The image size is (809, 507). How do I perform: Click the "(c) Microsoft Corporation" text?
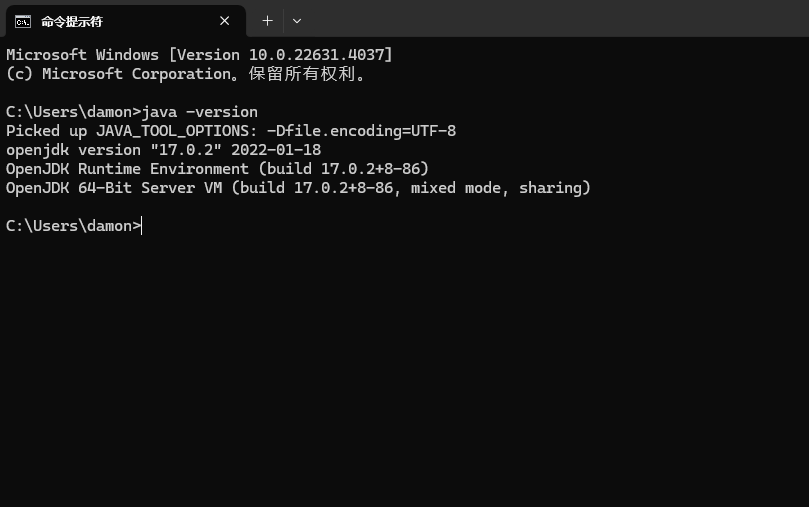118,74
